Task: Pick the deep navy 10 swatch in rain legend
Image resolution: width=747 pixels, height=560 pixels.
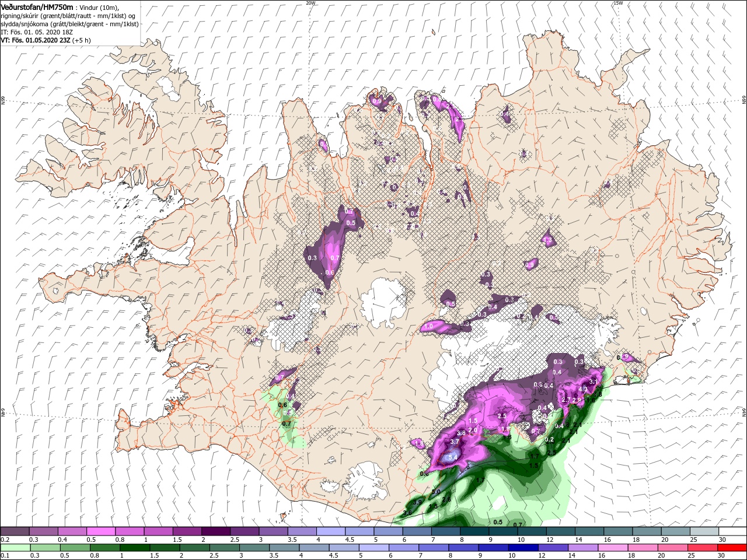Action: tap(522, 548)
